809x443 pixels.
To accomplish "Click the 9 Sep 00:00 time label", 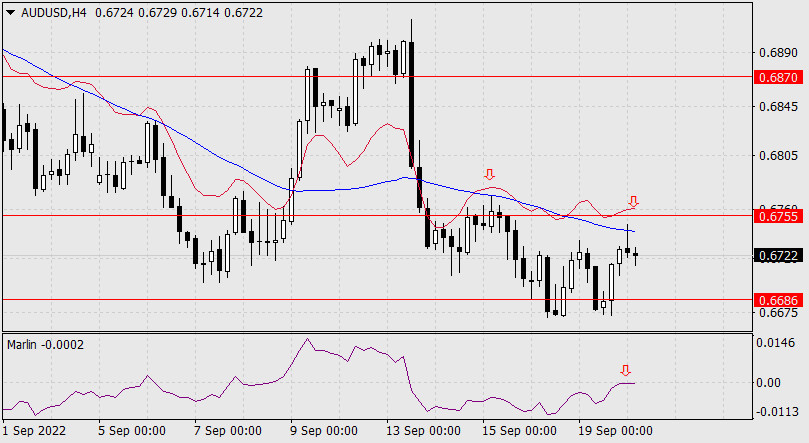I will coord(324,431).
